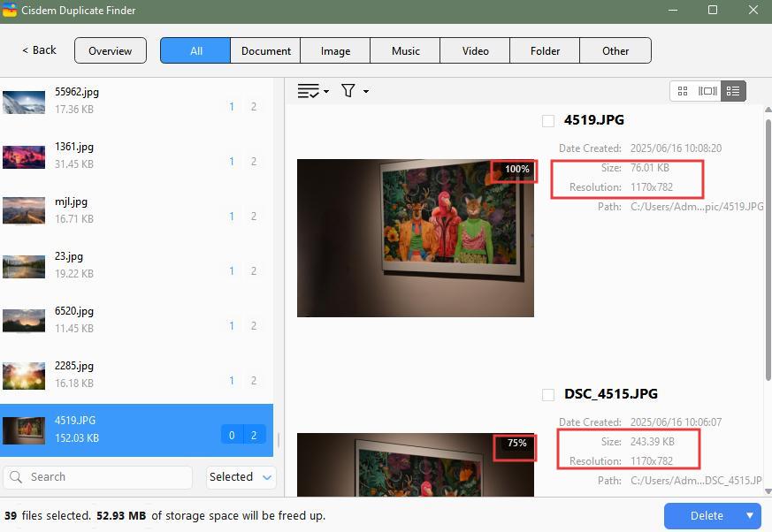
Task: Select the 1361.jpg thumbnail in sidebar
Action: point(24,155)
